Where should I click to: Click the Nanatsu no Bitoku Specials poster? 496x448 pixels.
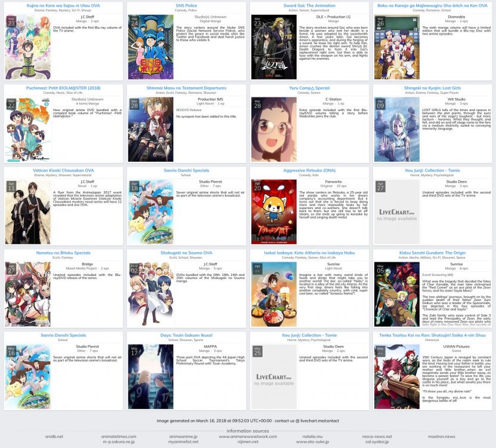point(28,294)
